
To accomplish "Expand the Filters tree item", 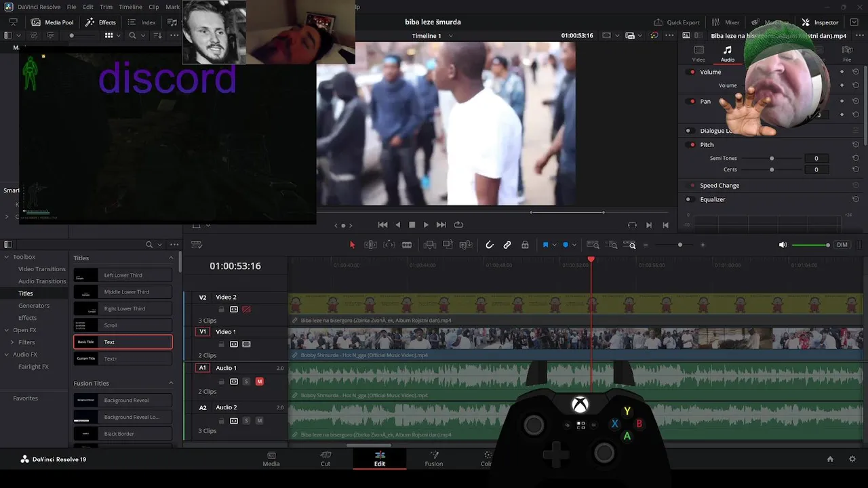I will coord(12,342).
